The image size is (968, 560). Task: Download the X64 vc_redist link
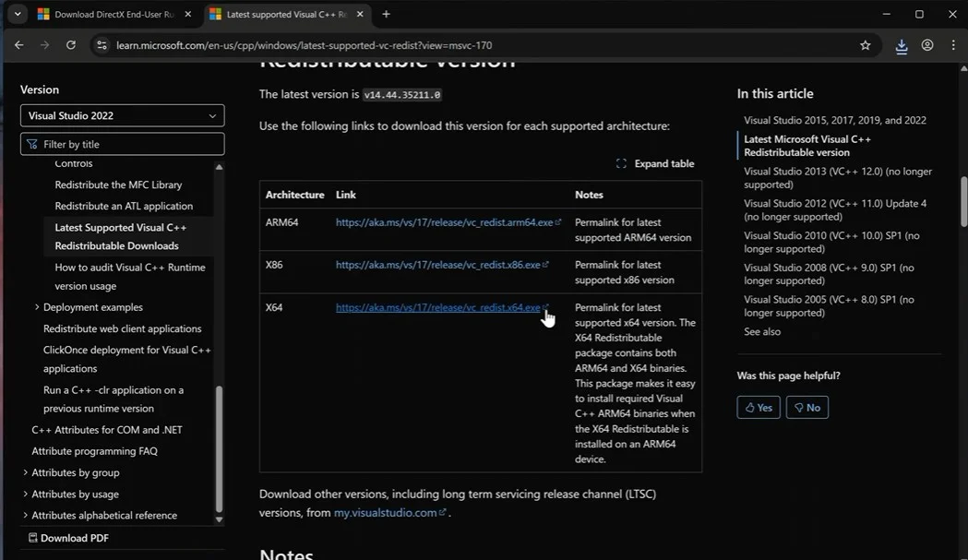pyautogui.click(x=437, y=307)
